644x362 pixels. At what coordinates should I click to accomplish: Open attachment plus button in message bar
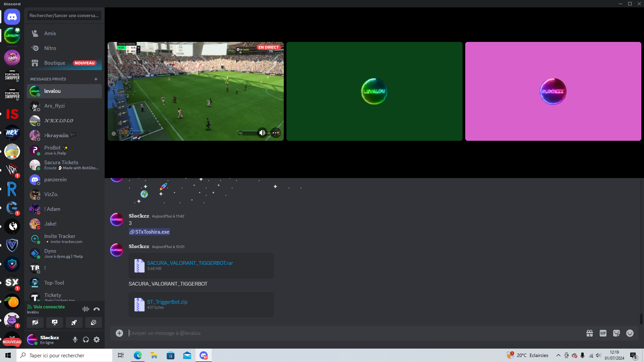coord(119,333)
